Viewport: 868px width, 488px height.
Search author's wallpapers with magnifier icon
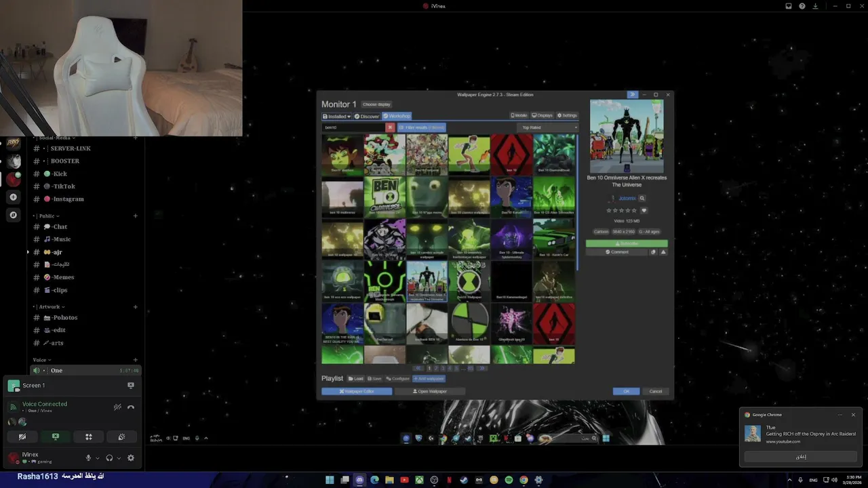[642, 199]
